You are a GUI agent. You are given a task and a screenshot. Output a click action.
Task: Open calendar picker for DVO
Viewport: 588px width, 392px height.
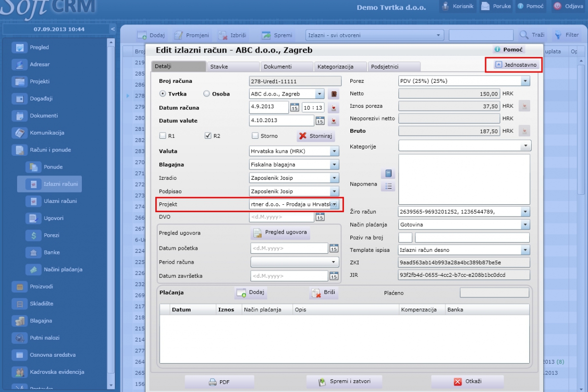[x=319, y=217]
